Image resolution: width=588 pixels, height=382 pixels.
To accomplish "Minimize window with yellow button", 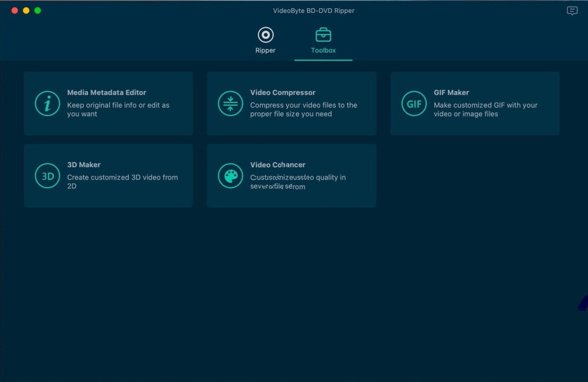I will coord(26,11).
